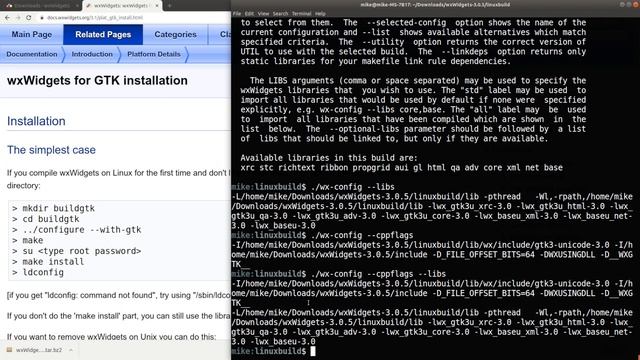Click the wxWidgets for GTK installation heading
Image resolution: width=640 pixels, height=360 pixels.
coord(97,80)
